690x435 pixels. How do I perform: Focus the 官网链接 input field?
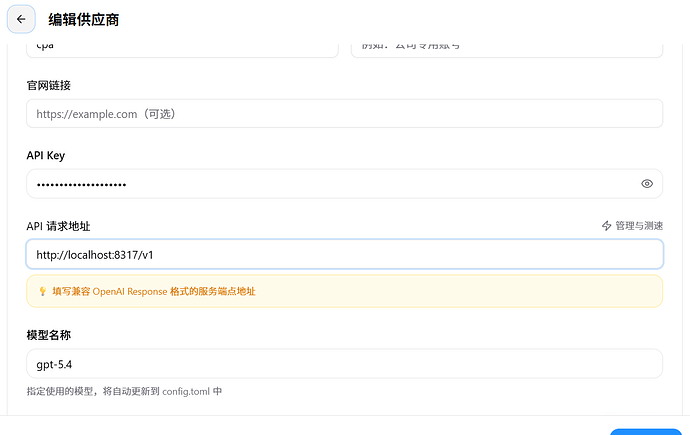345,114
